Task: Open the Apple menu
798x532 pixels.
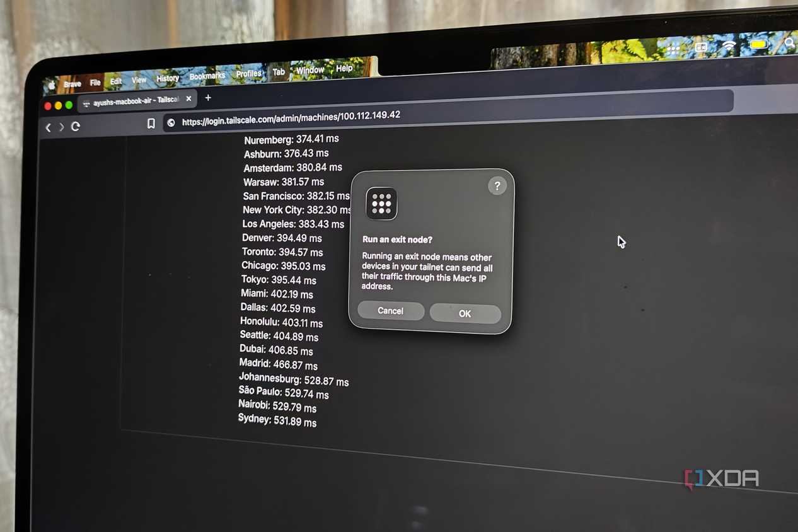Action: 52,85
